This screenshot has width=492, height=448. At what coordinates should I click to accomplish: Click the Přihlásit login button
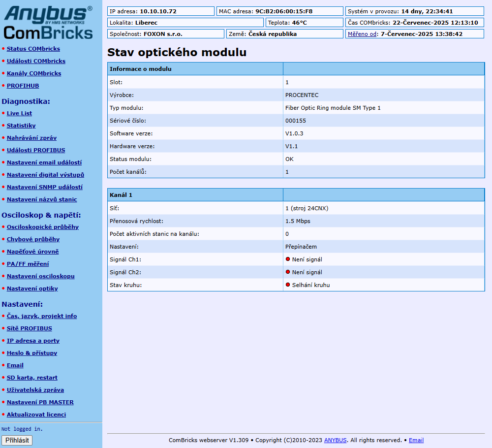pos(17,440)
